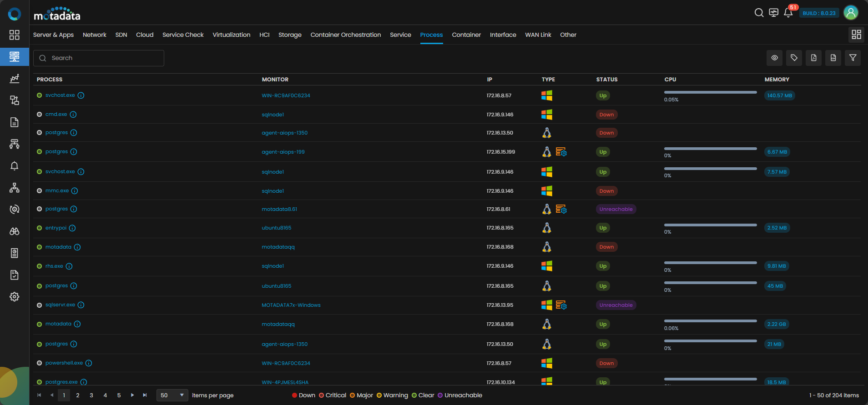Viewport: 868px width, 405px height.
Task: Jump to the last page
Action: [145, 395]
